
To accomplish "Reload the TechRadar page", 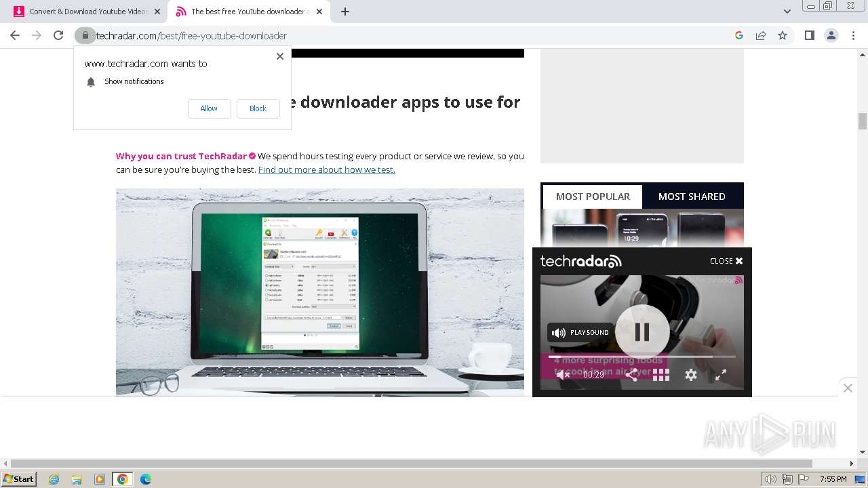I will 58,35.
